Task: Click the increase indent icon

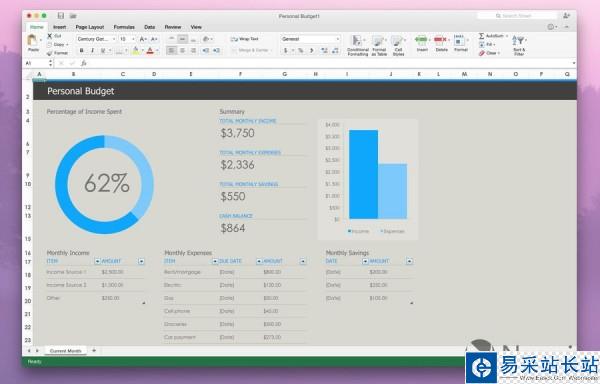Action: (x=216, y=50)
